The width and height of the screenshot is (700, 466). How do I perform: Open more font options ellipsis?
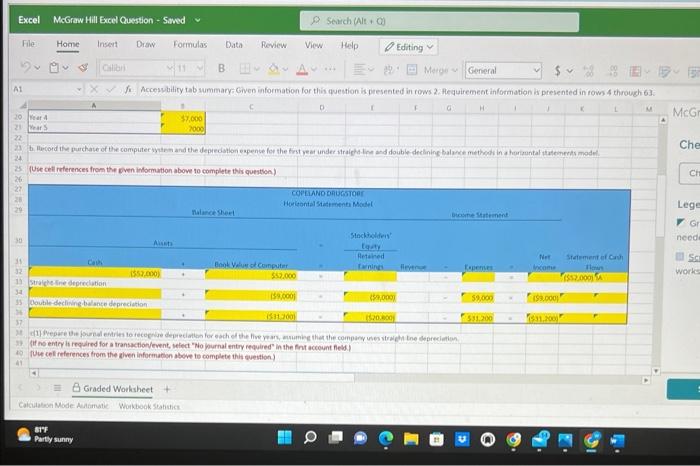(x=330, y=69)
